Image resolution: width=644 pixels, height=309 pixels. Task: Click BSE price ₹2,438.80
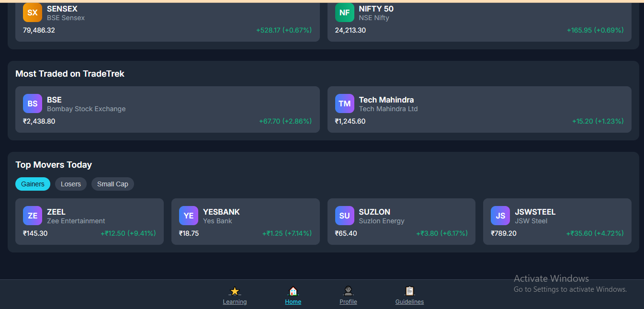[39, 121]
